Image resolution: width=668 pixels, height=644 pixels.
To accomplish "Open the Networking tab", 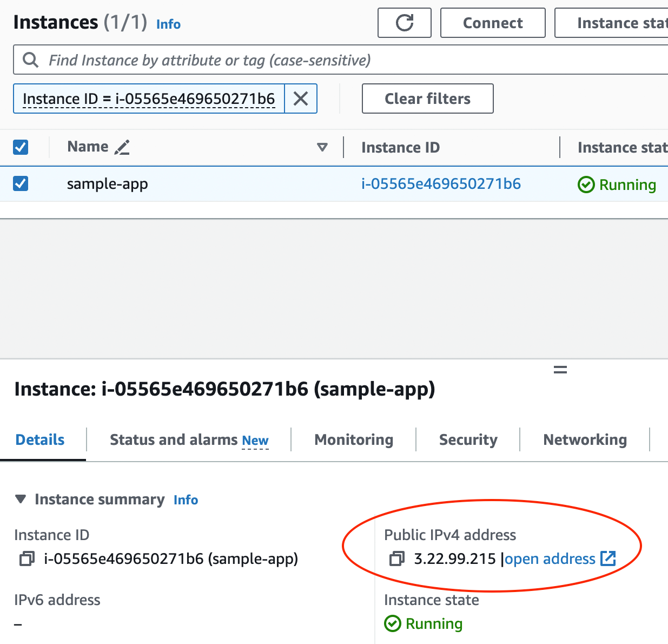I will [585, 439].
